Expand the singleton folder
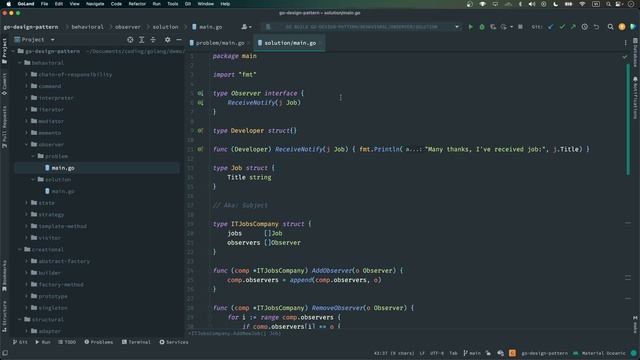640x360 pixels. (x=27, y=308)
